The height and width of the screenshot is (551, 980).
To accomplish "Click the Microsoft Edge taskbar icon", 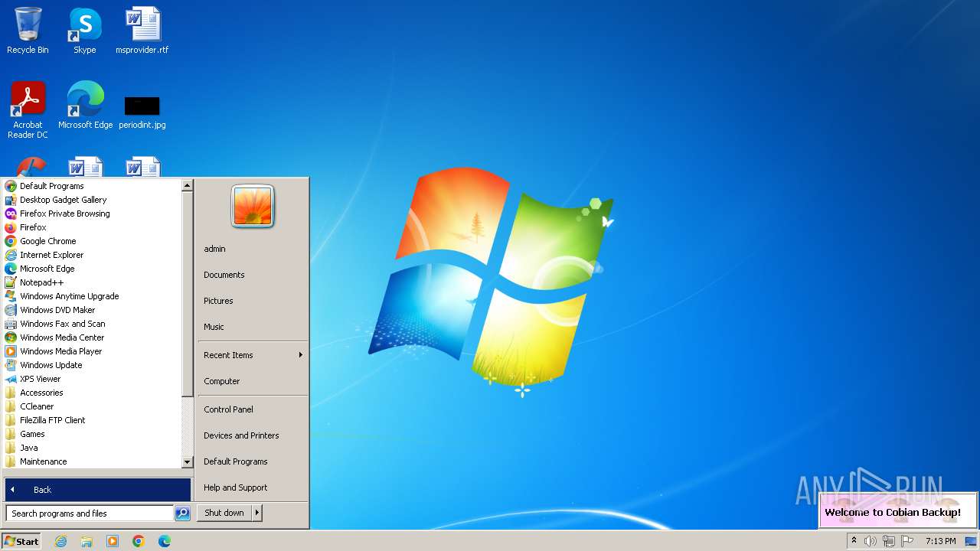I will [165, 541].
